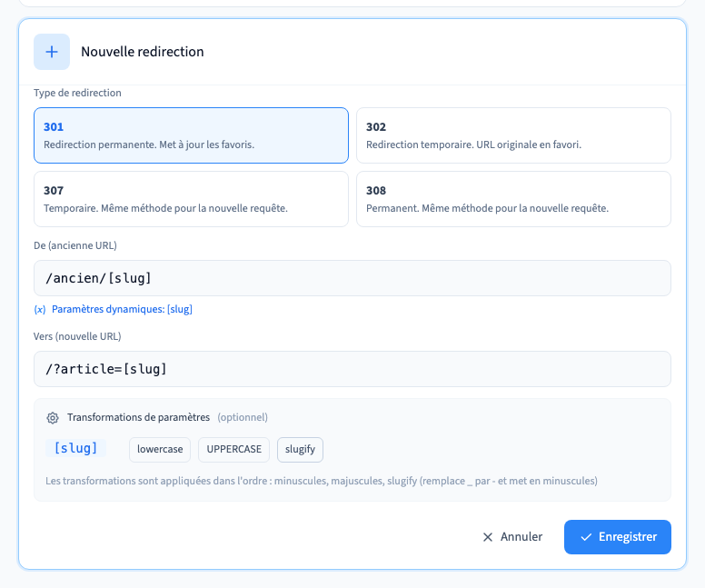The height and width of the screenshot is (588, 705).
Task: Toggle the lowercase transformation
Action: click(x=160, y=450)
